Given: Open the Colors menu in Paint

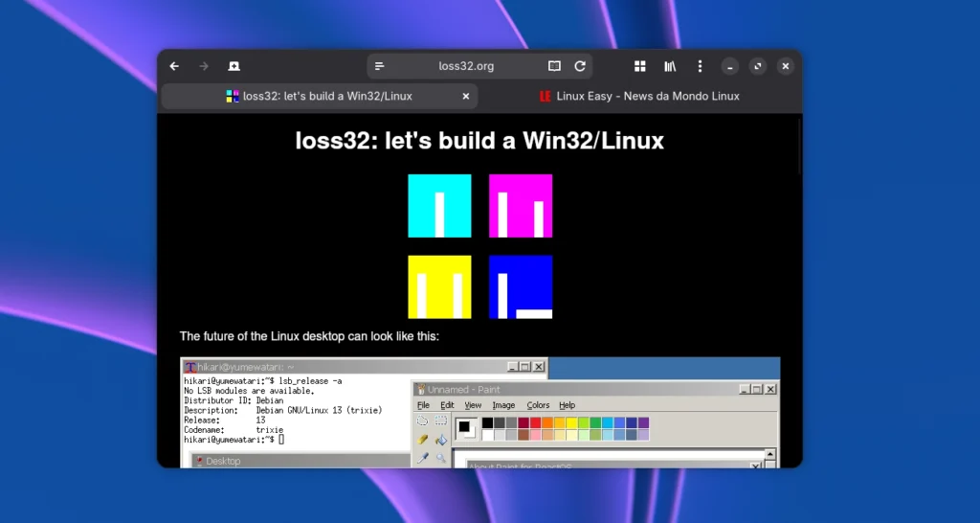Looking at the screenshot, I should point(538,405).
